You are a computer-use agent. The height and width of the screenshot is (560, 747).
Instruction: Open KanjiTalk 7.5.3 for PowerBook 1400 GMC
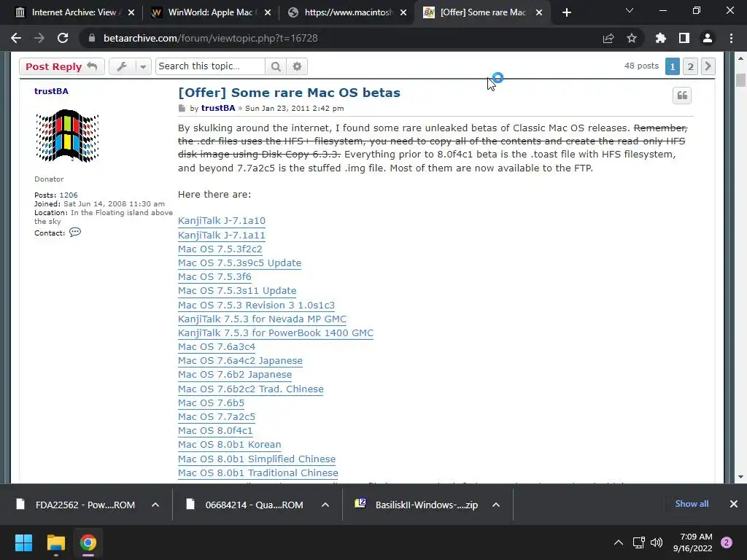276,332
